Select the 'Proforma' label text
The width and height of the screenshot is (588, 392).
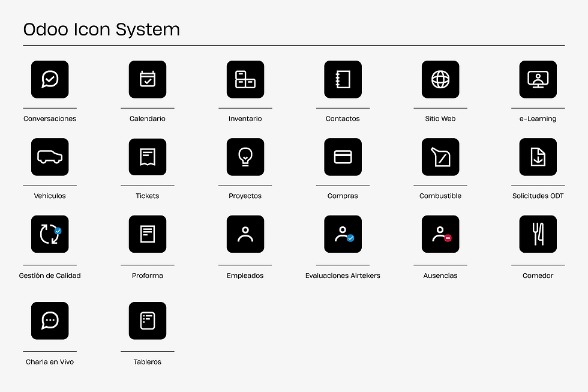point(148,276)
